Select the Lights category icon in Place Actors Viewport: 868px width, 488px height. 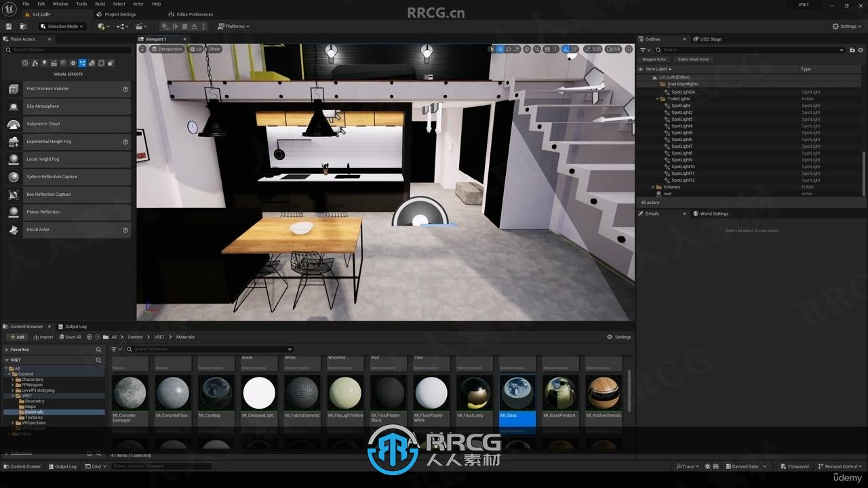(x=44, y=63)
